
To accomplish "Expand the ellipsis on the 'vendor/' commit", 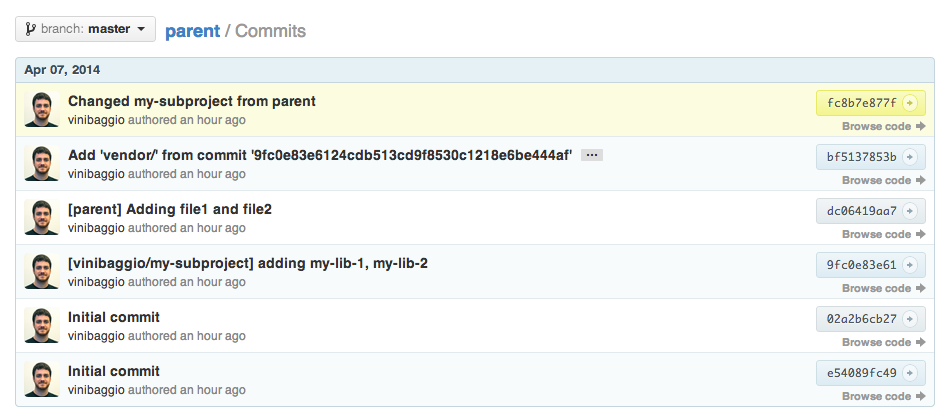I will 591,156.
